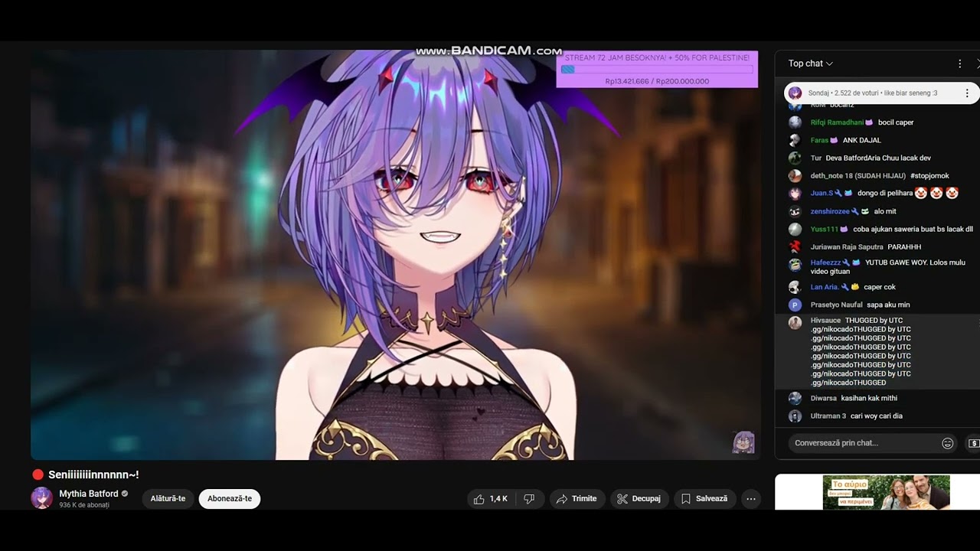Click Hivsauce chat username
This screenshot has width=980, height=551.
(825, 320)
